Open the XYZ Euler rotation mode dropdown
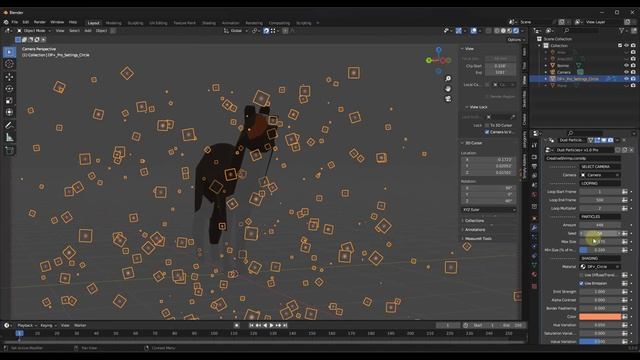 point(489,210)
